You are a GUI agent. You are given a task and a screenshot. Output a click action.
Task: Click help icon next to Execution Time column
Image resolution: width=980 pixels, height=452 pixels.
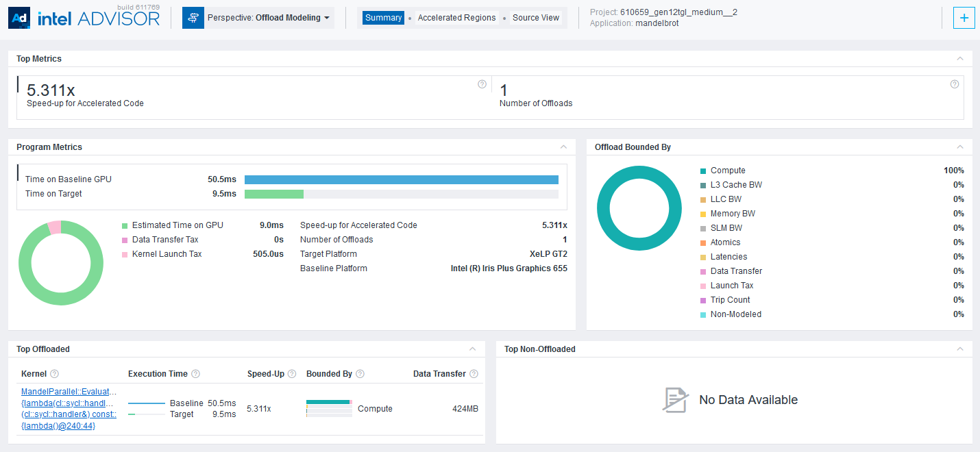tap(195, 374)
